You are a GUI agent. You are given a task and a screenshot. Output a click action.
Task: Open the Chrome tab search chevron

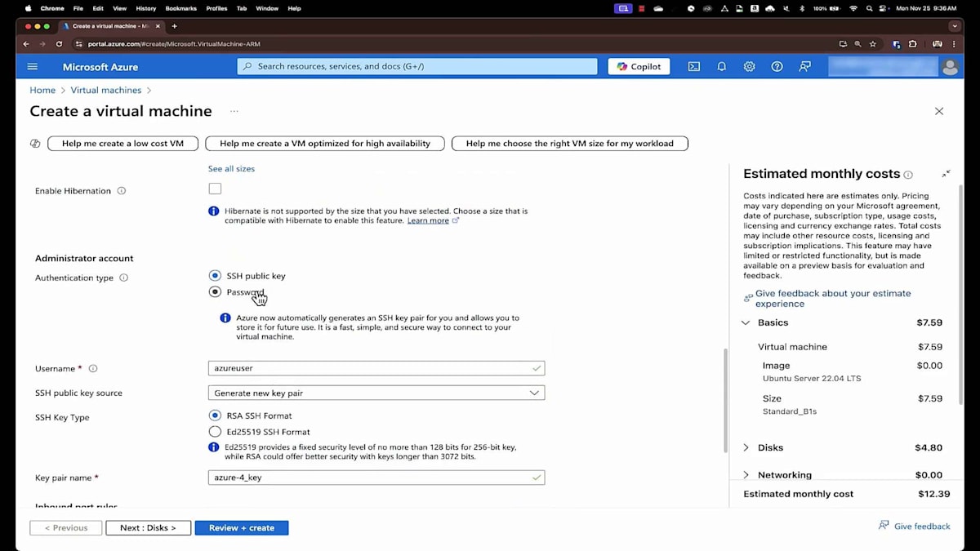tap(956, 26)
